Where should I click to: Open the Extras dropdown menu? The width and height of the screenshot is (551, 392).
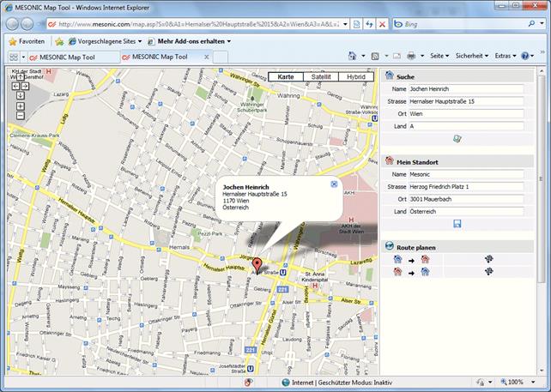coord(504,56)
